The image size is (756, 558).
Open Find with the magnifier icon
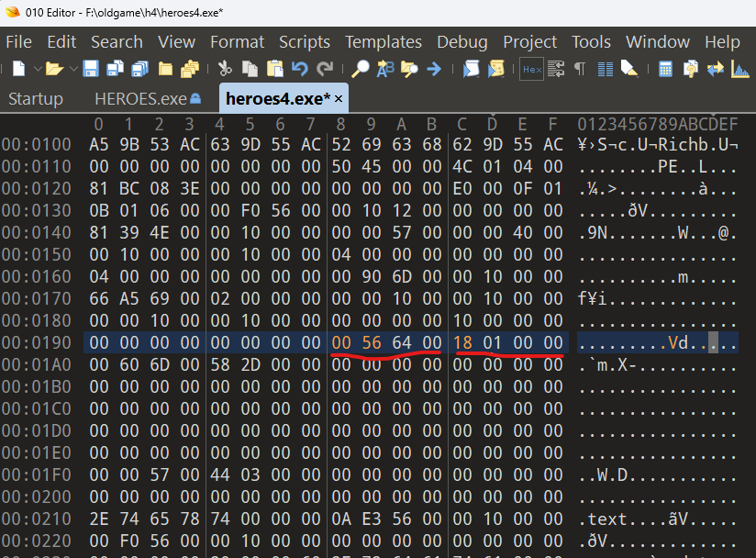click(x=361, y=69)
